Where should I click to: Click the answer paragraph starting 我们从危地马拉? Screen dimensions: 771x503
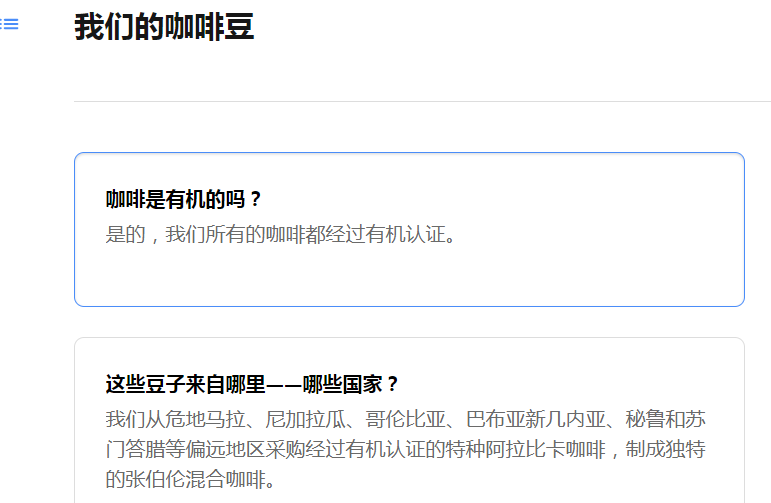[406, 449]
